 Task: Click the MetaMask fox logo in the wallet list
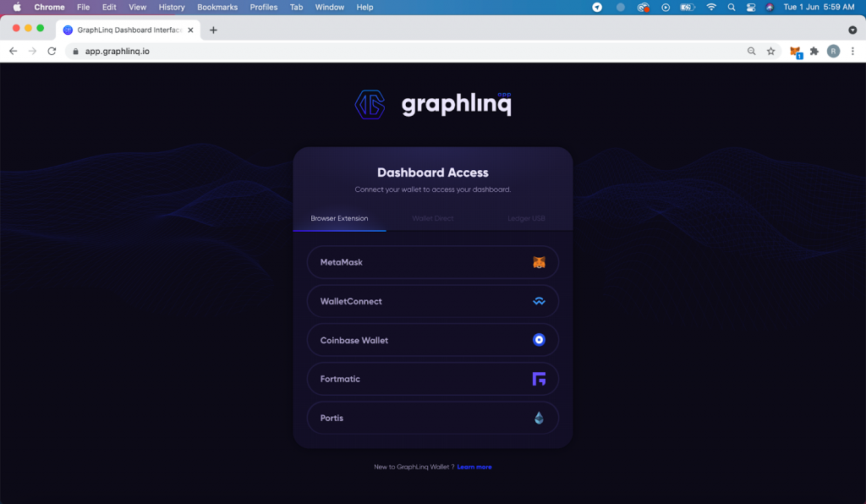539,262
